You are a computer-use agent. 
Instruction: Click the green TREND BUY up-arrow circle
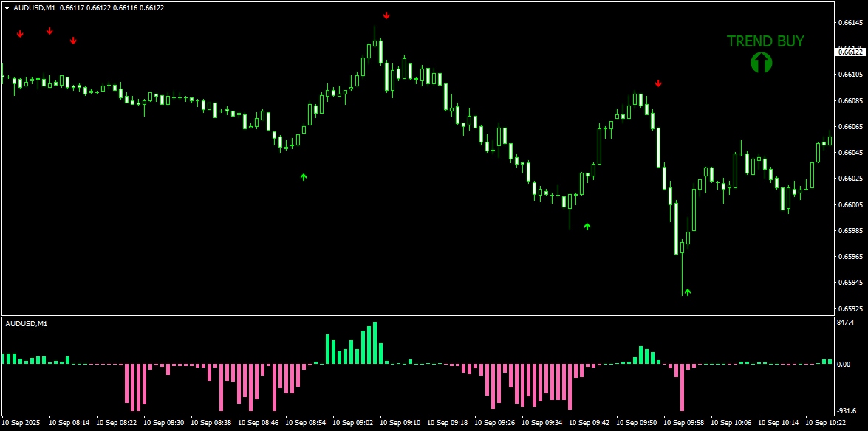[x=761, y=63]
